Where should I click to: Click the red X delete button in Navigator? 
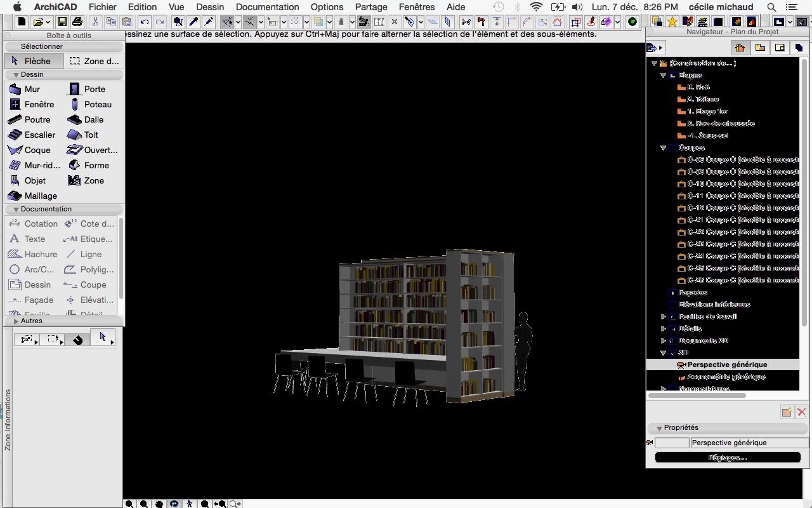(x=802, y=412)
